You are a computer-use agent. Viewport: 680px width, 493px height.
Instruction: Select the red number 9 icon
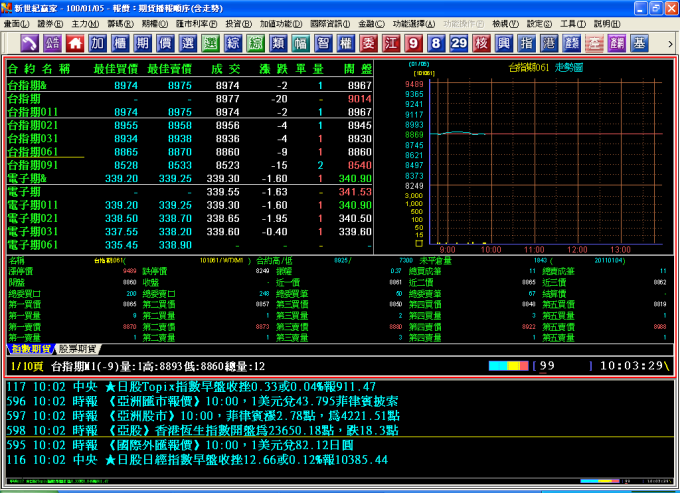[x=413, y=43]
